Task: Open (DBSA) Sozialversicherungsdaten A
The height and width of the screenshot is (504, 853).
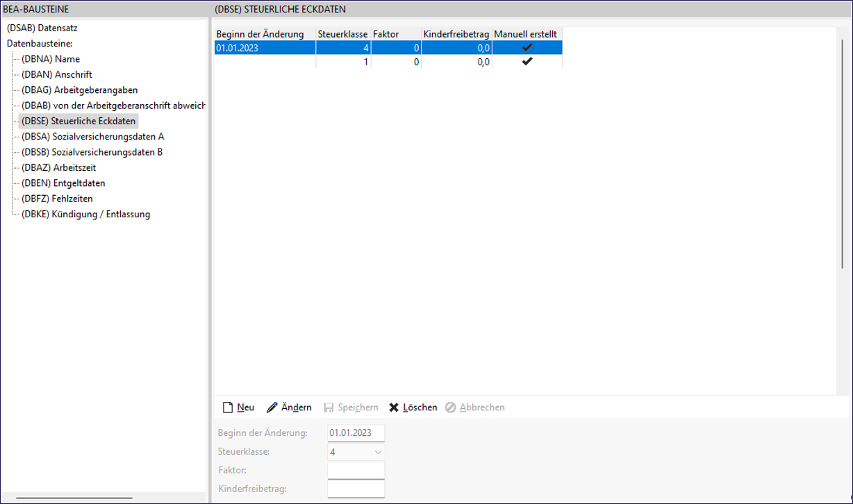Action: coord(93,137)
